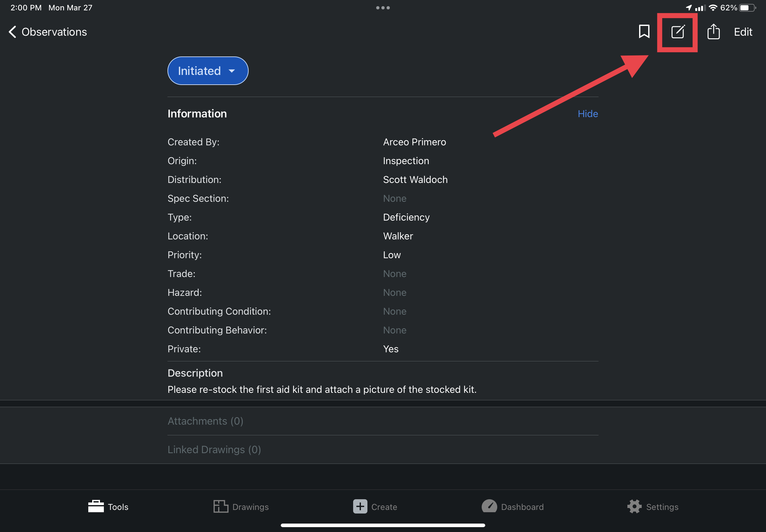Tap the battery indicator in status bar
Image resolution: width=766 pixels, height=532 pixels.
click(x=747, y=8)
